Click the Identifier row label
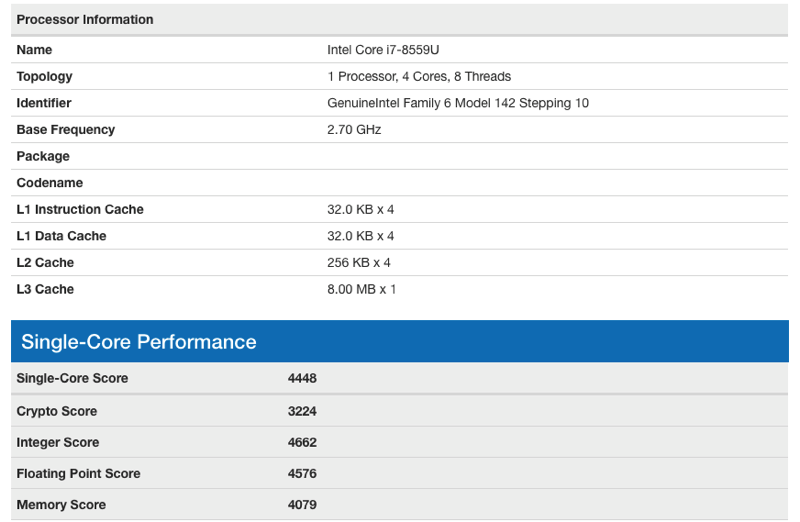 pos(44,103)
